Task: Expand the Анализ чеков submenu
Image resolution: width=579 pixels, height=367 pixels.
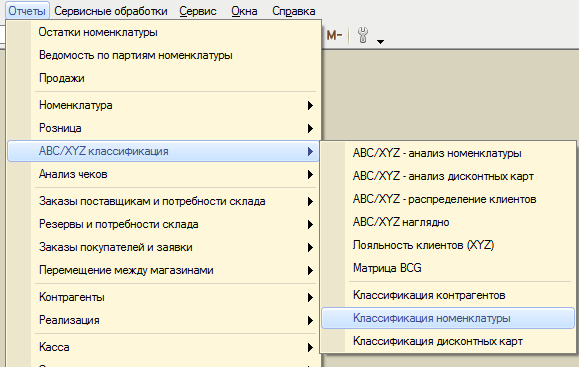Action: (x=163, y=174)
